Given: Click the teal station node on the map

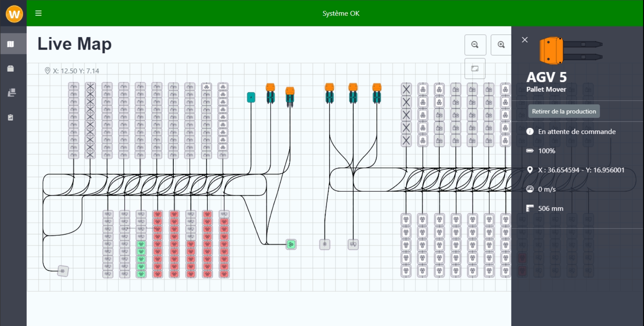Looking at the screenshot, I should pyautogui.click(x=251, y=97).
